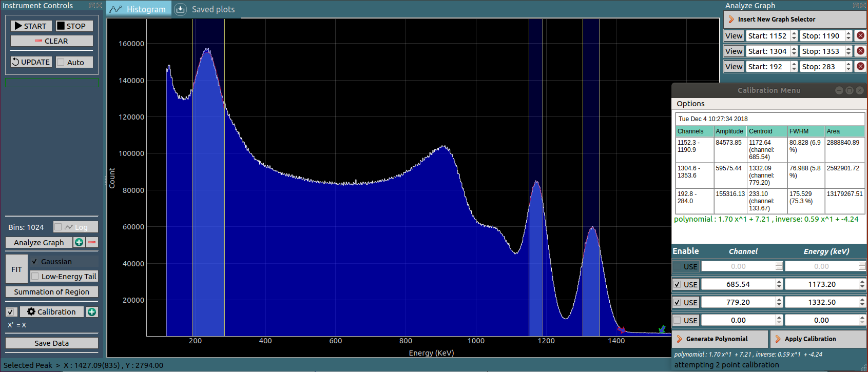
Task: Clear the histogram with CLEAR
Action: point(52,41)
